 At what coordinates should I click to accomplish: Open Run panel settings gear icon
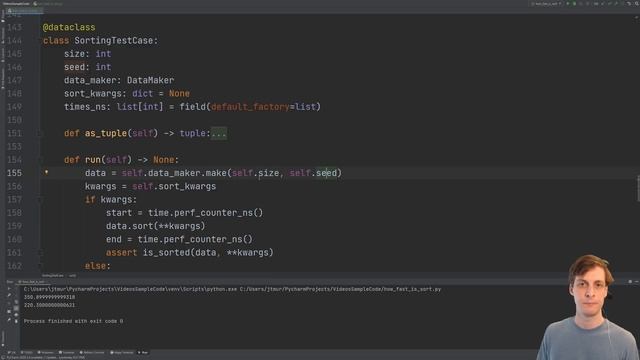tap(630, 282)
